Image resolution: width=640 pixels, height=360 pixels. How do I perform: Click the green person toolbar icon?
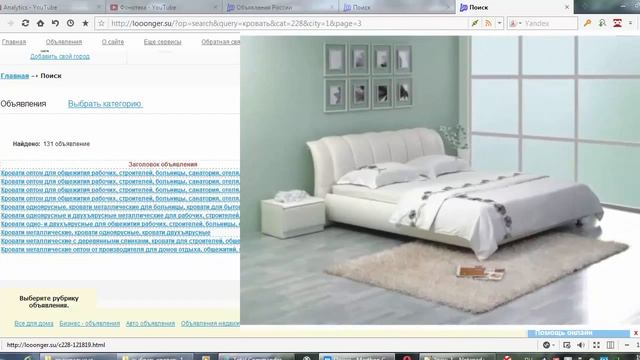click(602, 23)
